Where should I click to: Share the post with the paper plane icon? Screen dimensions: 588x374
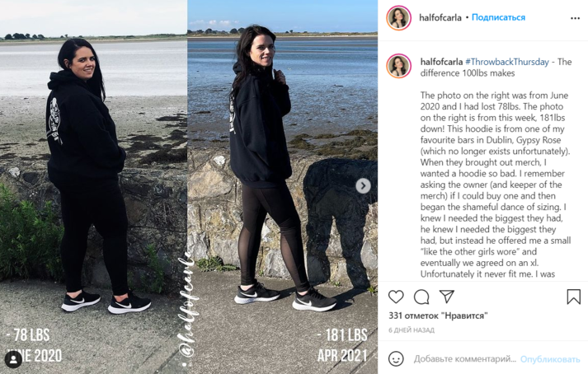coord(447,297)
